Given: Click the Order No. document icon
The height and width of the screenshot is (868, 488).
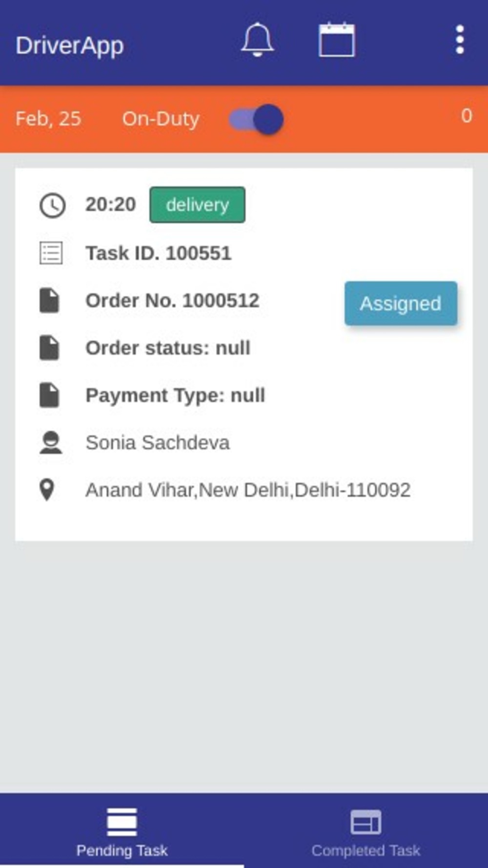Looking at the screenshot, I should tap(49, 300).
